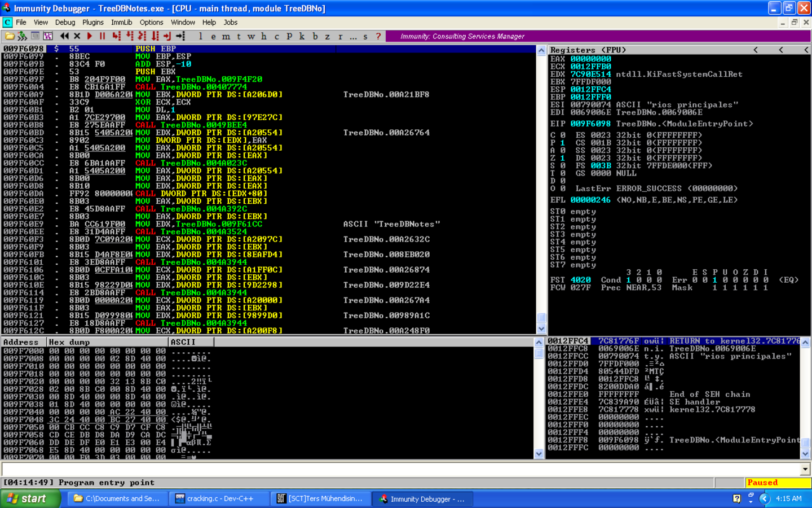Viewport: 812px width, 508px height.
Task: Click the Trace Over toolbar icon
Action: pos(155,36)
